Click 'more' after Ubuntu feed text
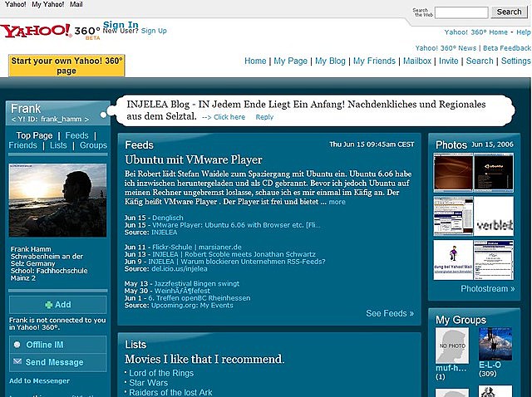Screen dimensions: 532x397 337,202
